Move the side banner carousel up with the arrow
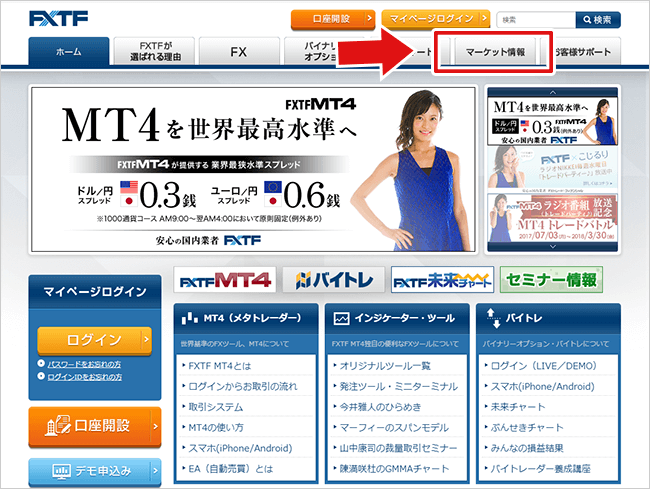The height and width of the screenshot is (489, 650). coord(553,92)
